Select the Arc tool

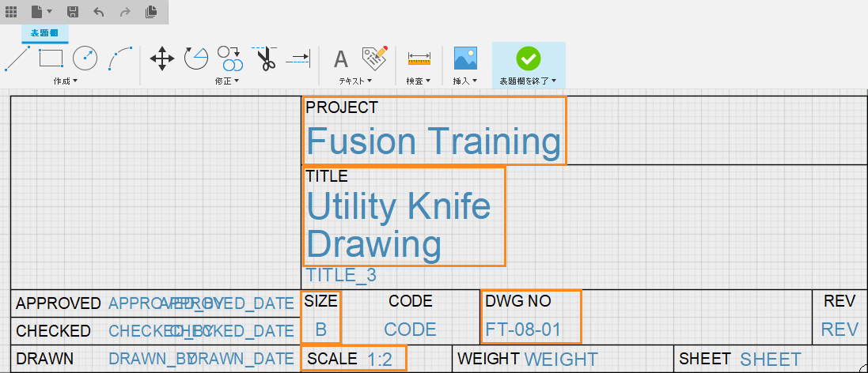[x=119, y=58]
